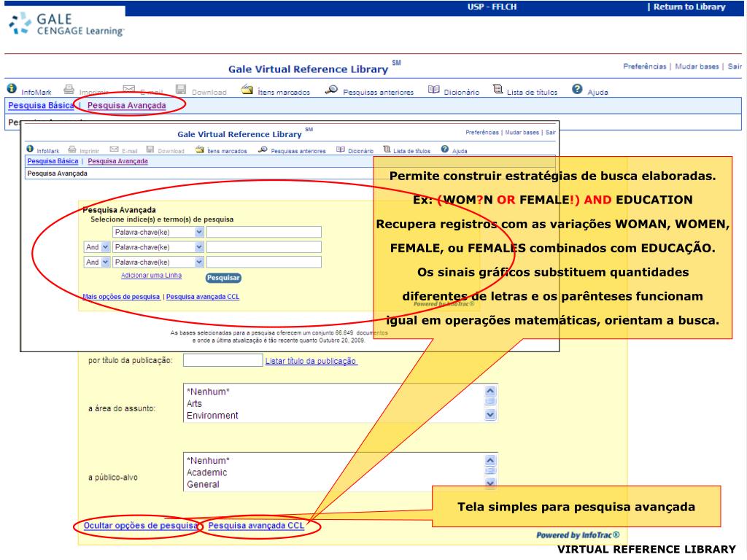Click the Imprimir printer icon in top toolbar
747x560 pixels.
69,89
